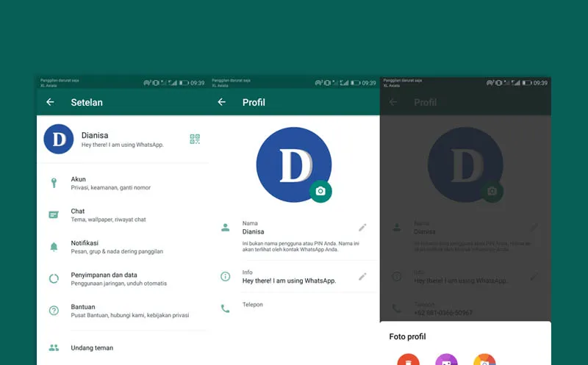Tap the back arrow in Setelan header
The image size is (588, 365).
coord(50,102)
